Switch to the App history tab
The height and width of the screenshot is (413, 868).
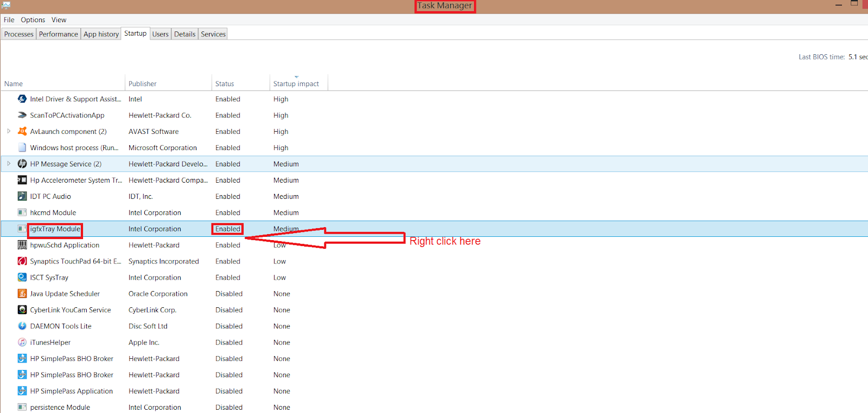(x=101, y=34)
